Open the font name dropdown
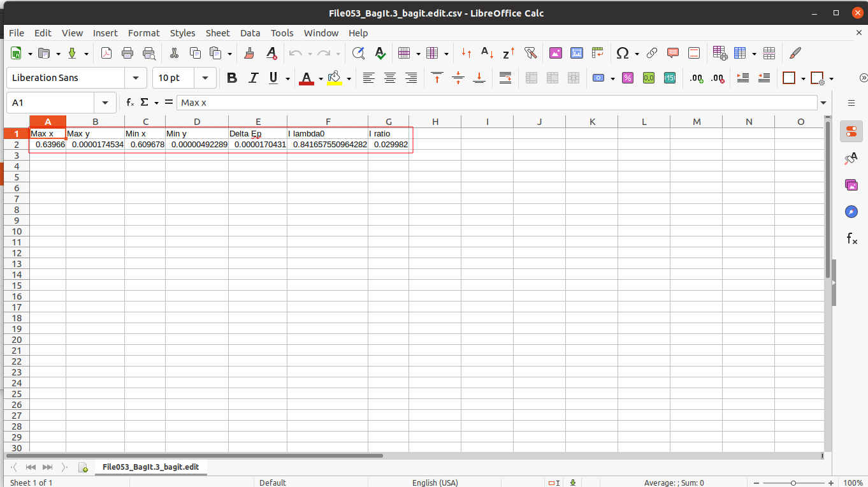The image size is (868, 487). (x=134, y=78)
